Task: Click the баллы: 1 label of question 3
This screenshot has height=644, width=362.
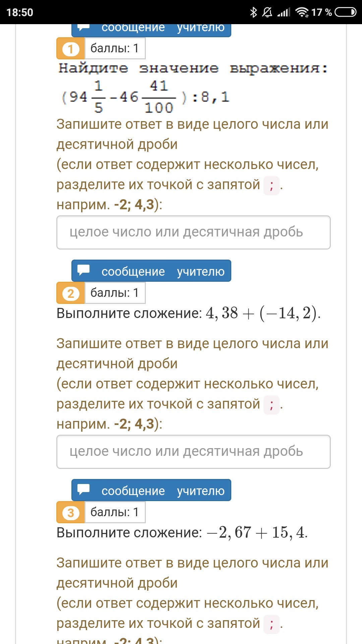Action: [115, 512]
